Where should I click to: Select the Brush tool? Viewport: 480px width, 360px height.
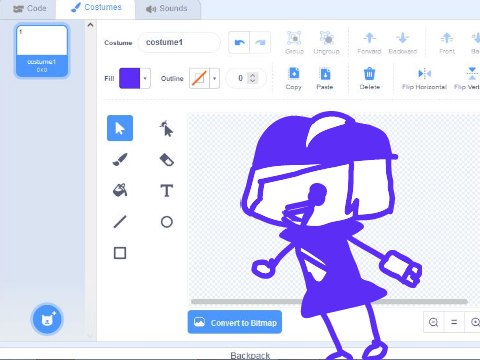(x=120, y=159)
